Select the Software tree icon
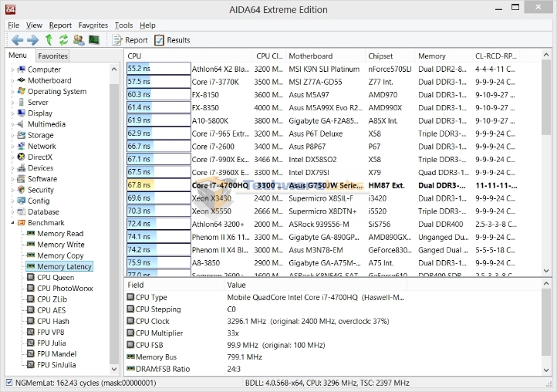Image resolution: width=557 pixels, height=392 pixels. click(x=22, y=179)
